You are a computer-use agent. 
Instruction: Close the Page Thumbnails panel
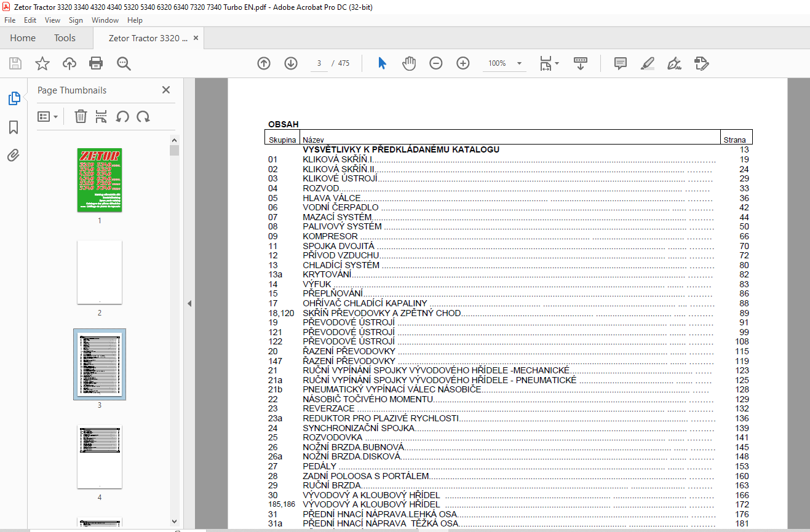pyautogui.click(x=166, y=90)
